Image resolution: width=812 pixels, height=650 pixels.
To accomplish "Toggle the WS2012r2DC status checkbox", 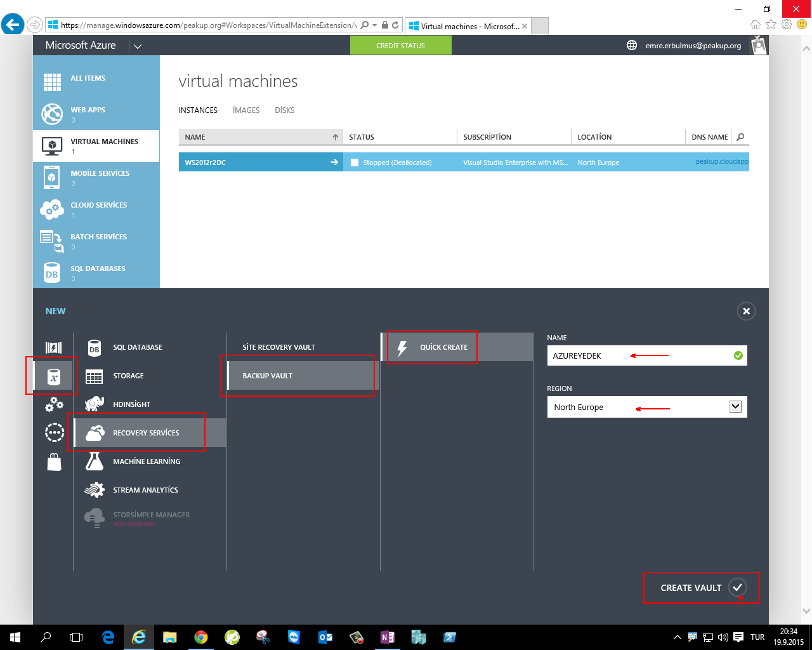I will click(x=355, y=162).
